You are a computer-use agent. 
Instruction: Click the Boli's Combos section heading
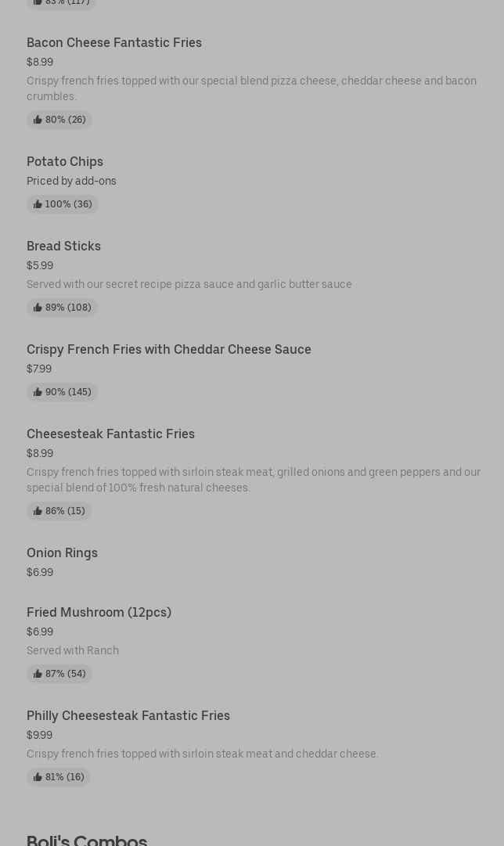[x=87, y=840]
